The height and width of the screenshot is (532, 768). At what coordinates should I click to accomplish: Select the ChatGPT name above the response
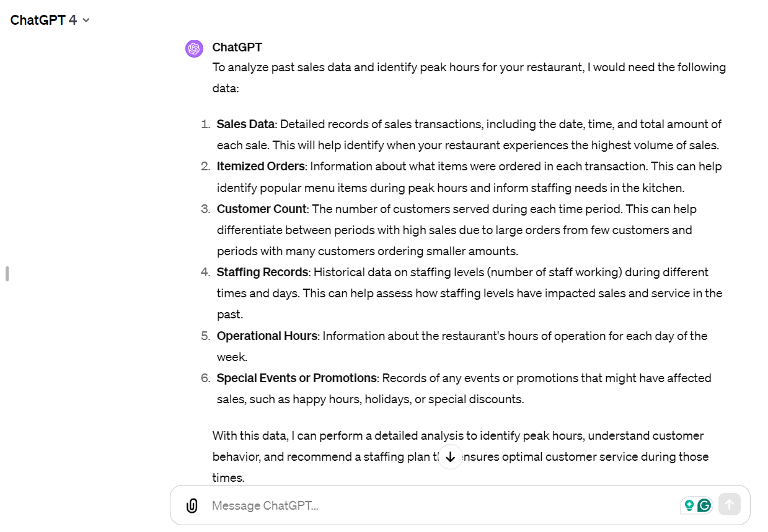[237, 47]
